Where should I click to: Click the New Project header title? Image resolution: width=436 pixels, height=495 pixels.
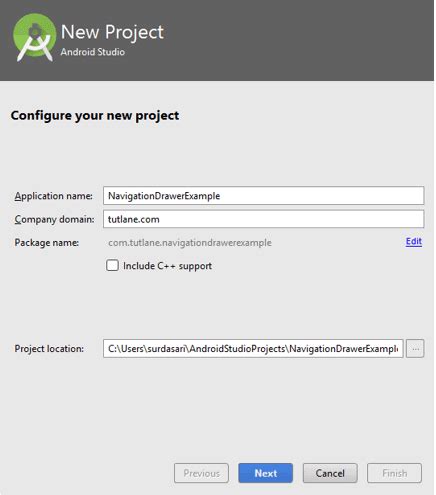coord(112,32)
